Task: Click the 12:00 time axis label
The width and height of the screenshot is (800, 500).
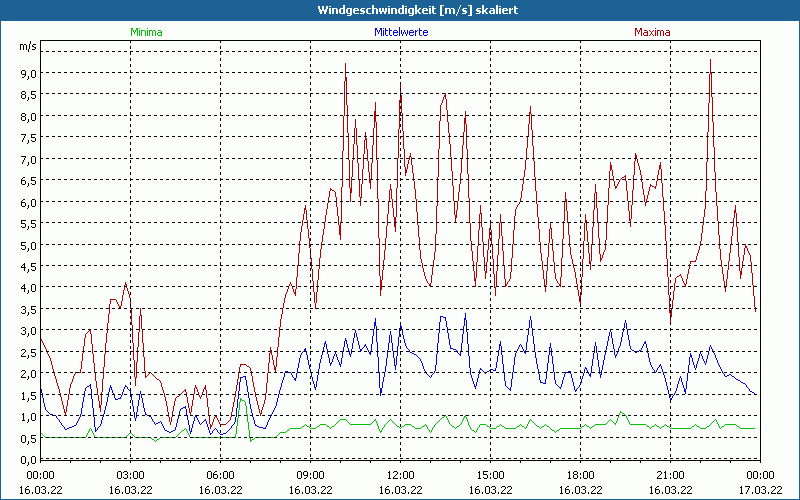Action: [x=401, y=476]
